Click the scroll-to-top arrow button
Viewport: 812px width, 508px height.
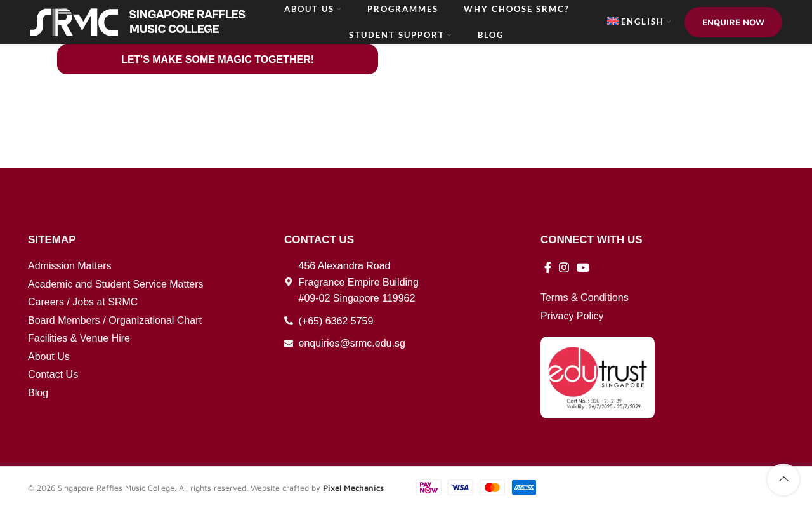click(783, 479)
